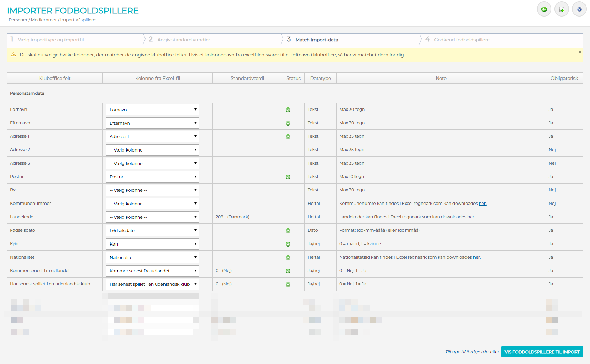This screenshot has height=364, width=590.
Task: Click the warning triangle icon in banner
Action: (13, 55)
